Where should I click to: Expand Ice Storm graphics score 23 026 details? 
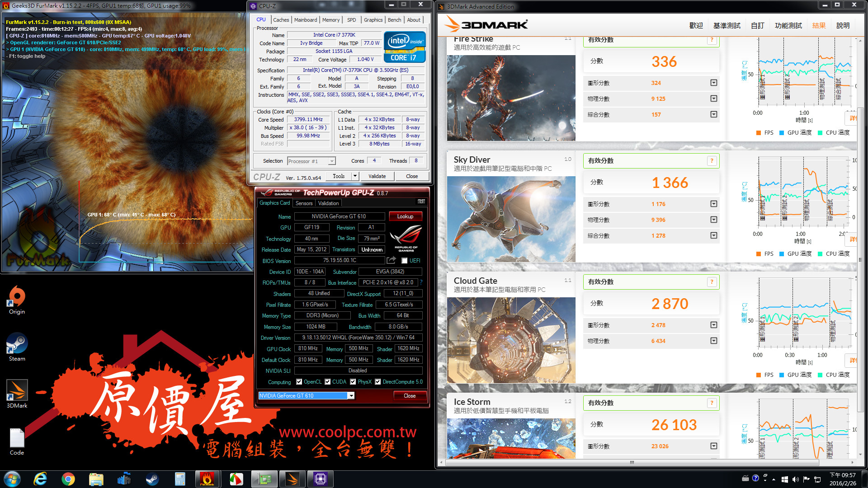point(714,446)
